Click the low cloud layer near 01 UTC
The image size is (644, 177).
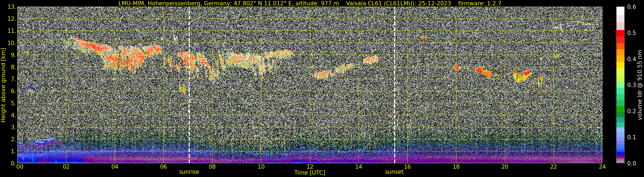(x=40, y=143)
